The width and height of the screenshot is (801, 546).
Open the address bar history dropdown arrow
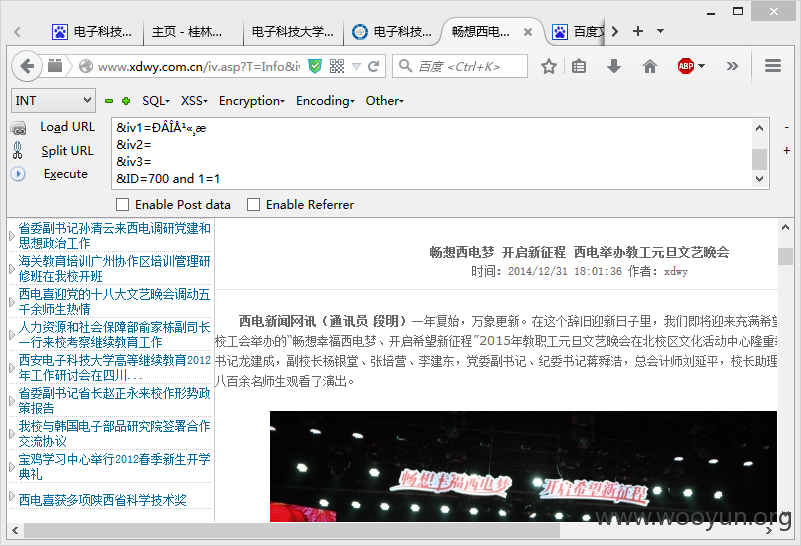pos(357,66)
